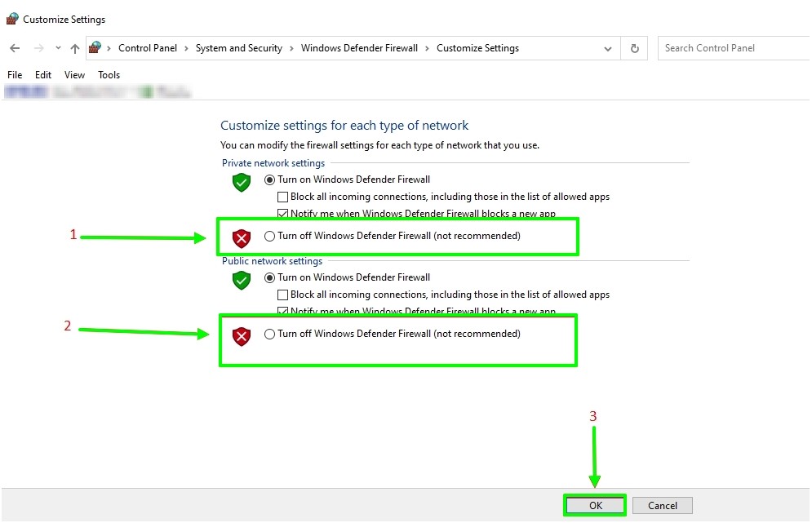Navigate to Windows Defender Firewall breadcrumb

pyautogui.click(x=359, y=48)
